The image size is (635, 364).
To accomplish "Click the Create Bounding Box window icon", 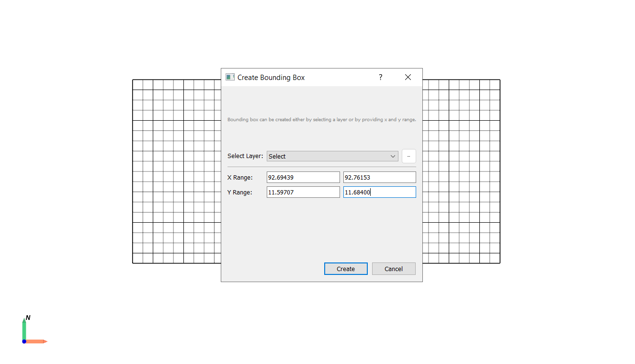I will coord(230,77).
